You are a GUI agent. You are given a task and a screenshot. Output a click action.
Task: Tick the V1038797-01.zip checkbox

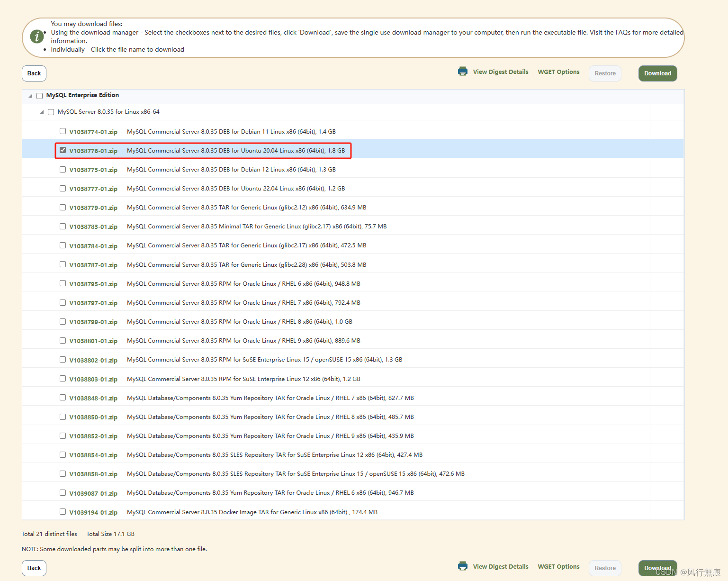pos(63,302)
